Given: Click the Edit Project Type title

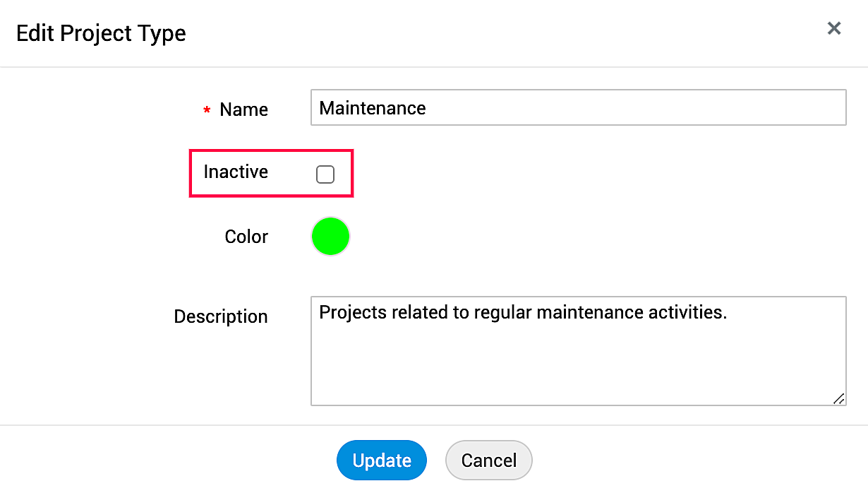Looking at the screenshot, I should coord(101,33).
